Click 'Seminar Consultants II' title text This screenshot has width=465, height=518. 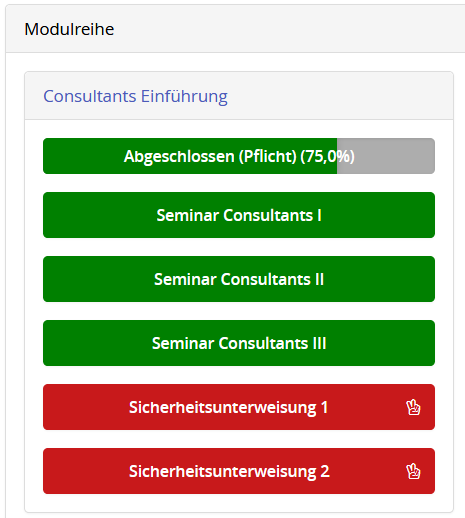(x=239, y=279)
